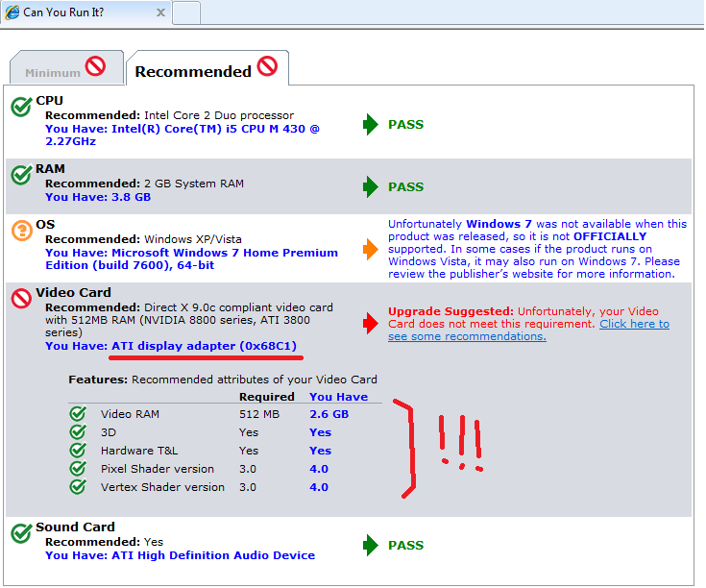Screen dimensions: 706x588
Task: Click the orange arrow in the OS row
Action: coord(371,250)
